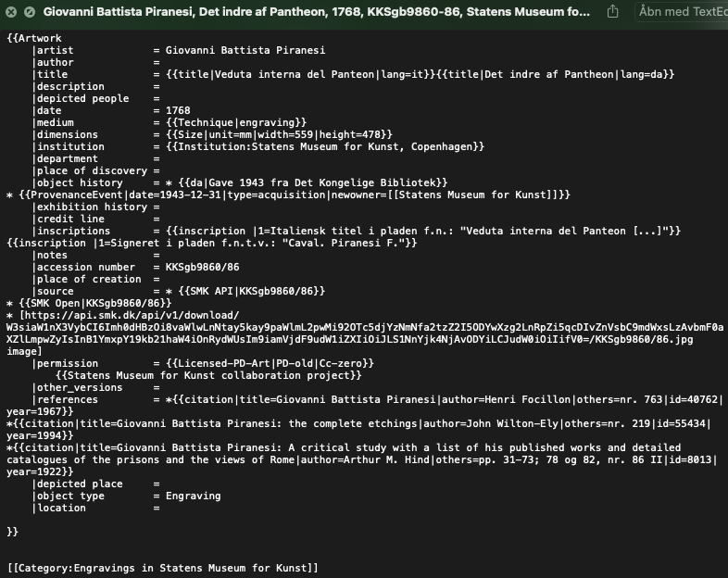The image size is (728, 578).
Task: Click the window title text
Action: coord(316,12)
